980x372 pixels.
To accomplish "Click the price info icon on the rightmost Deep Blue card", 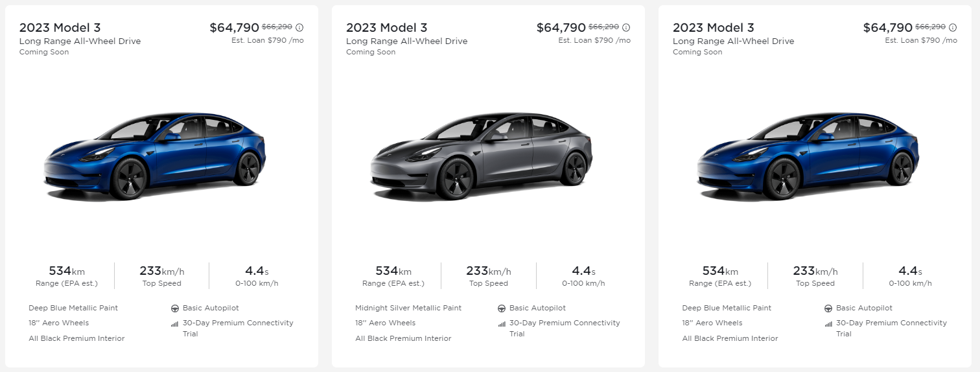I will pyautogui.click(x=953, y=28).
